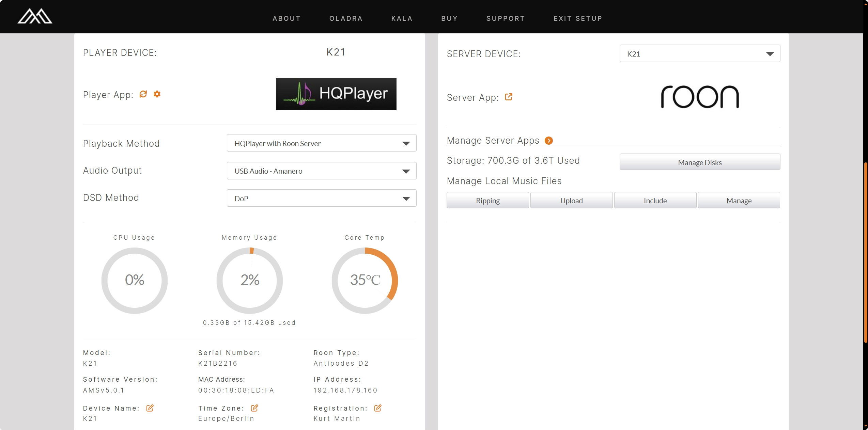This screenshot has width=868, height=430.
Task: Edit the Device Name with the pencil icon
Action: click(150, 408)
